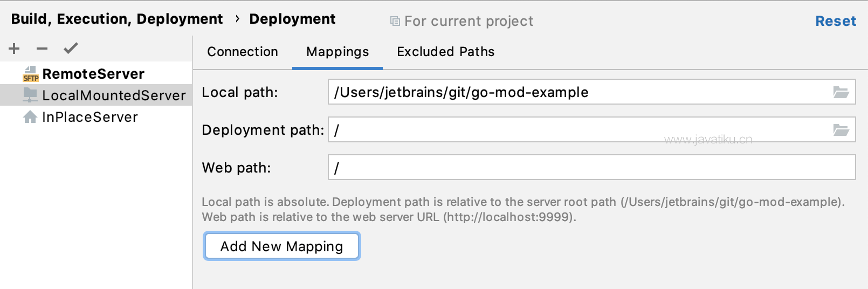Click the 'Deployment path:' label

[263, 130]
